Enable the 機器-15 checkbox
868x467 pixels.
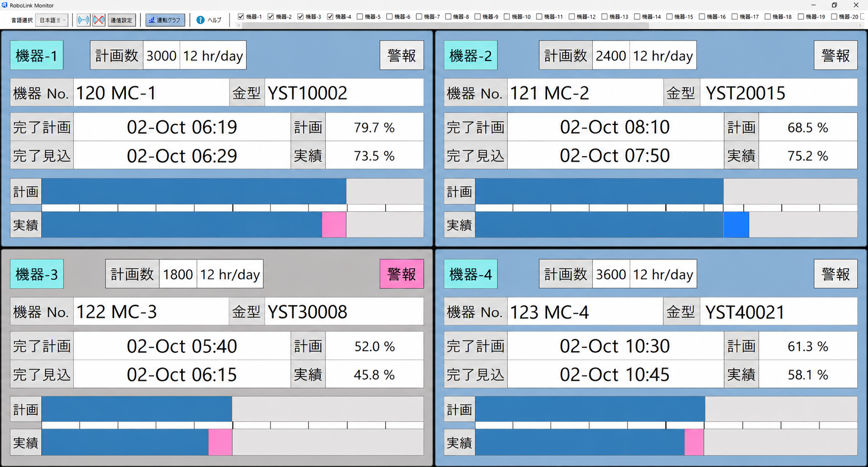pyautogui.click(x=670, y=17)
